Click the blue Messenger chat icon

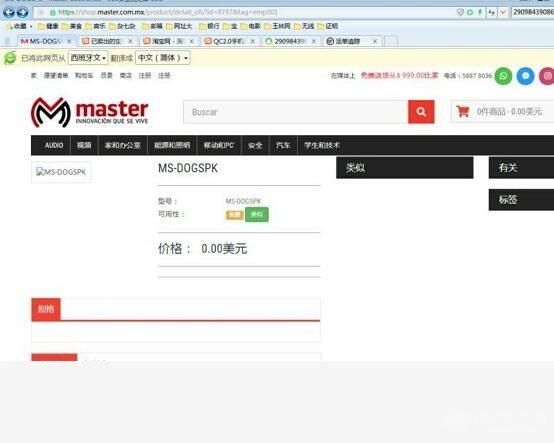(x=525, y=76)
